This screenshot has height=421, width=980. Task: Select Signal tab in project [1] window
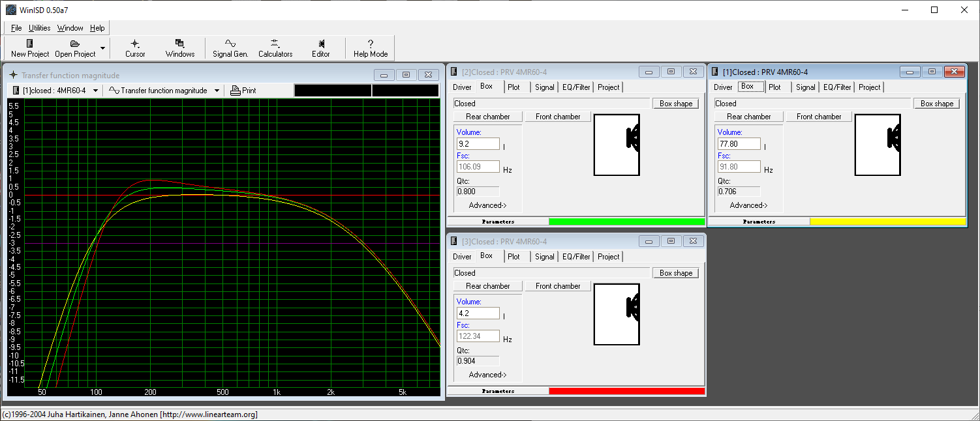point(806,87)
